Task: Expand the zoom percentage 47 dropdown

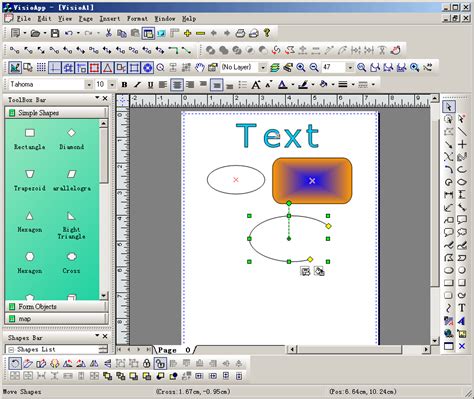Action: coord(349,68)
